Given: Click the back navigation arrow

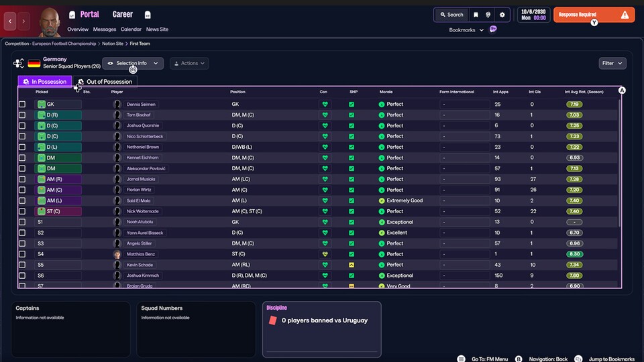Looking at the screenshot, I should click(x=10, y=21).
